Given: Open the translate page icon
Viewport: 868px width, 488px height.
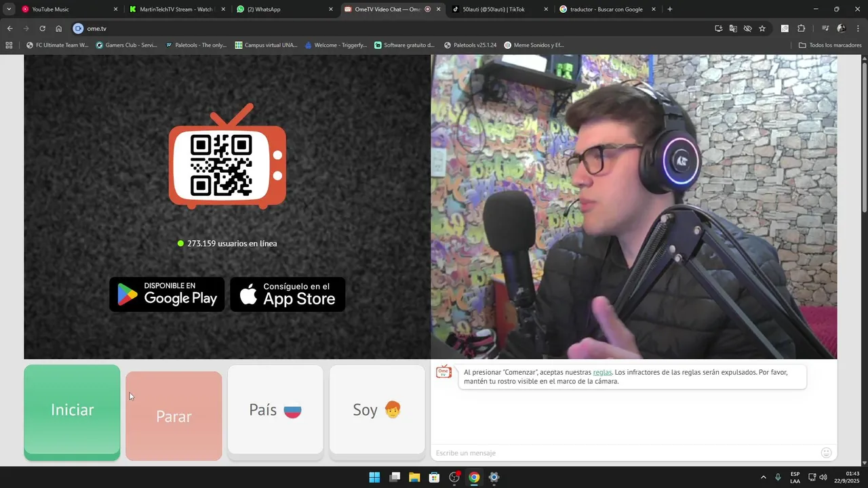Looking at the screenshot, I should point(733,28).
